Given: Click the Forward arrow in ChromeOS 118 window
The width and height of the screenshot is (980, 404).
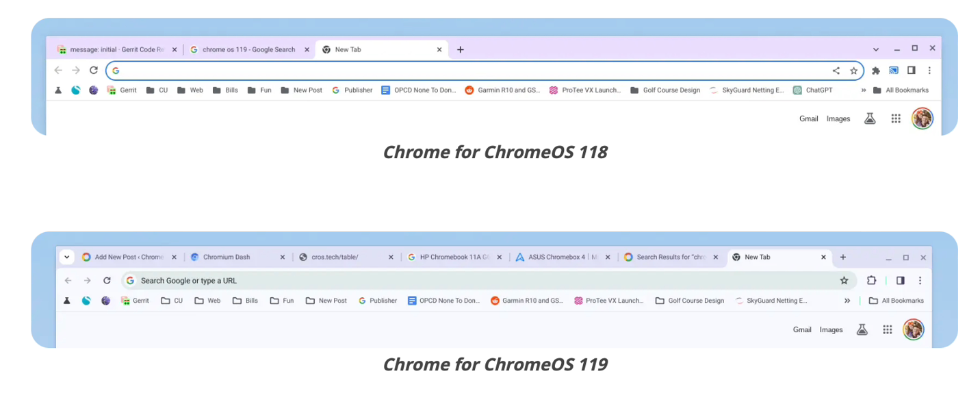Looking at the screenshot, I should (76, 71).
